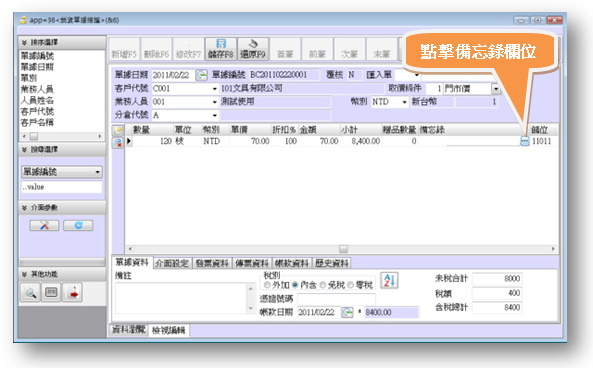Expand the 幣別 NTD dropdown
Viewport: 593px width, 368px height.
pos(404,102)
